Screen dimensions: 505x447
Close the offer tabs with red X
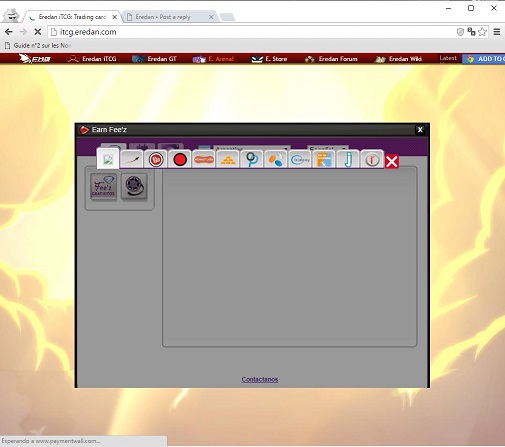(x=392, y=161)
